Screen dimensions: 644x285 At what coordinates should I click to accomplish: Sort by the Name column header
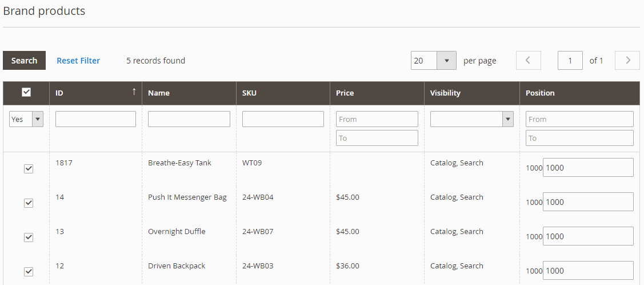pos(159,93)
